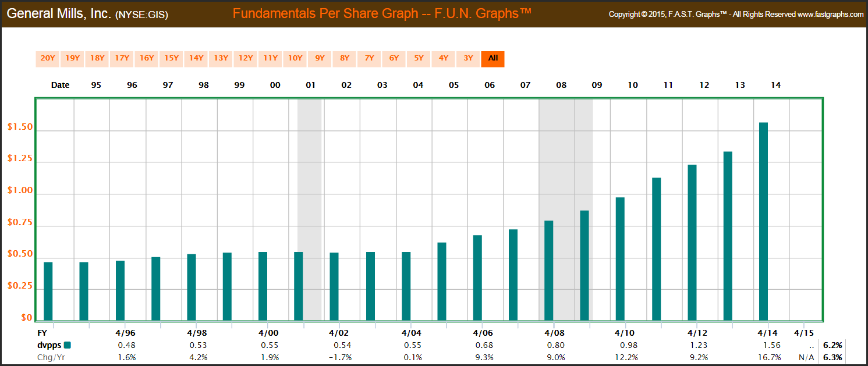Choose the 15Y time range button

tap(171, 58)
